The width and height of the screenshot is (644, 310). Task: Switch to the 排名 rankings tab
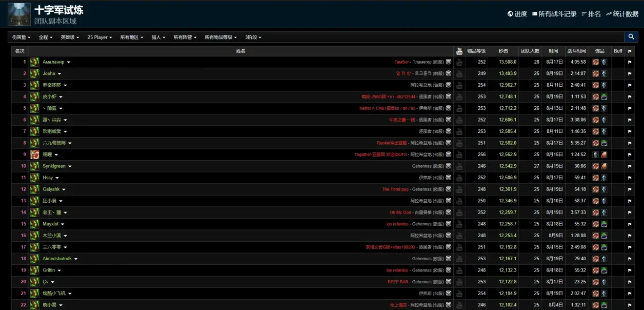coord(591,14)
